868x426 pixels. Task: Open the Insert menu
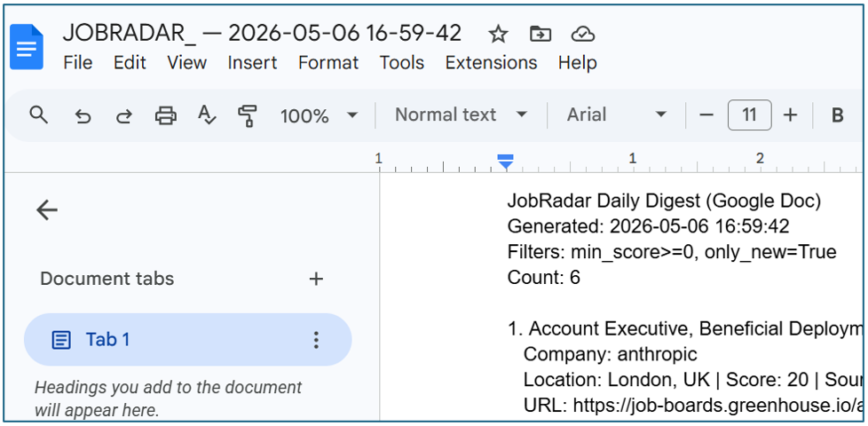click(x=252, y=62)
